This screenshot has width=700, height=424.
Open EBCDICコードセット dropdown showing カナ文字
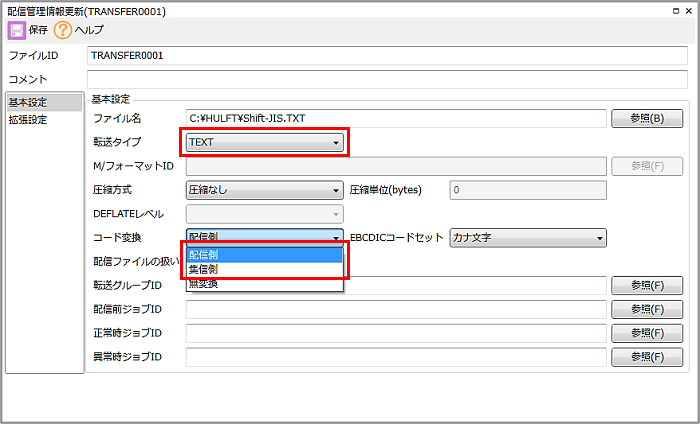click(x=528, y=238)
